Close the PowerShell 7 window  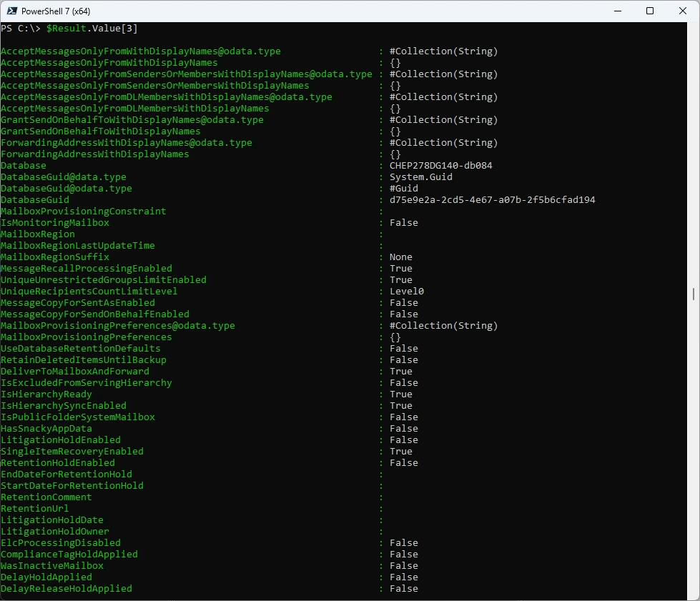pos(682,11)
